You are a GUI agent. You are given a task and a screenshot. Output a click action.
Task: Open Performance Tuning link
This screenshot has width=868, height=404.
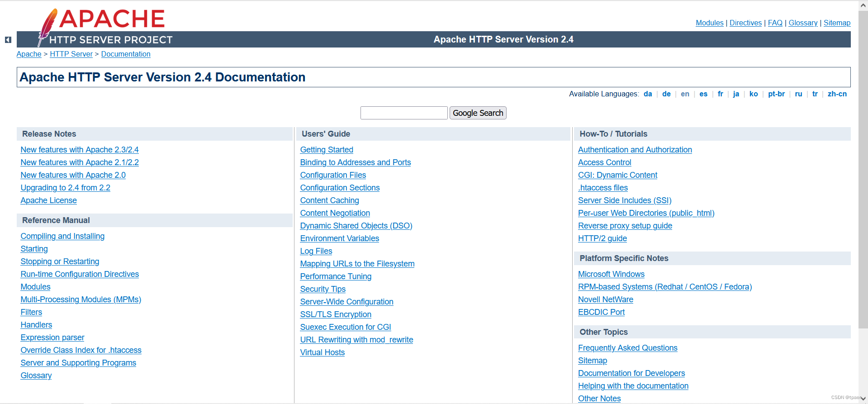tap(336, 276)
